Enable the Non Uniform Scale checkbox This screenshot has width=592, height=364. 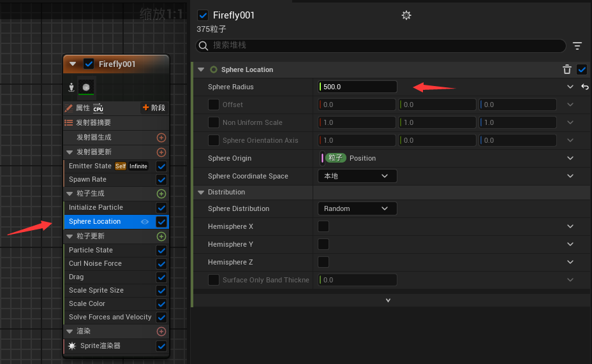tap(214, 122)
